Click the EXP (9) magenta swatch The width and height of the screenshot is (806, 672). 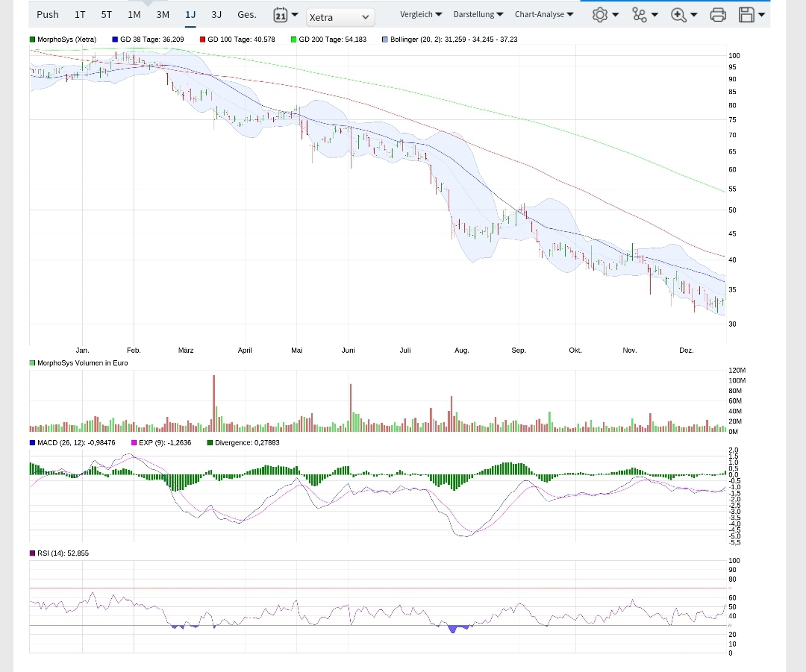(x=134, y=442)
